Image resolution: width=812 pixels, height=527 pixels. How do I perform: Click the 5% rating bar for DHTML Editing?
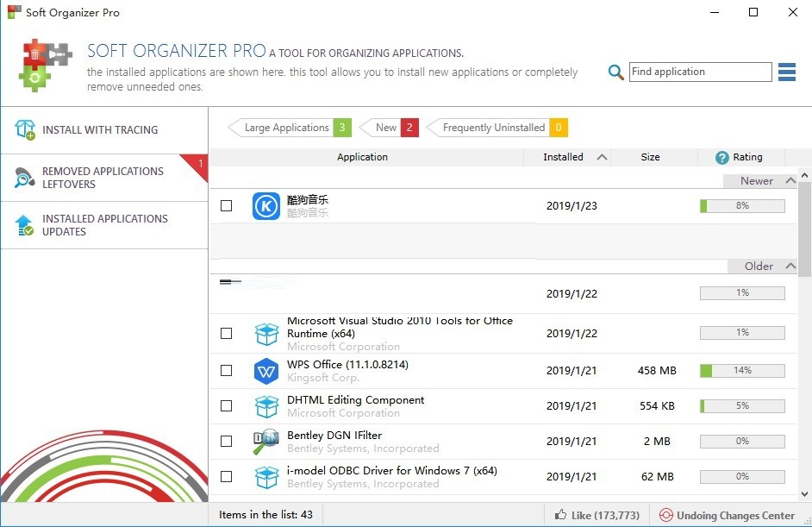[x=742, y=405]
